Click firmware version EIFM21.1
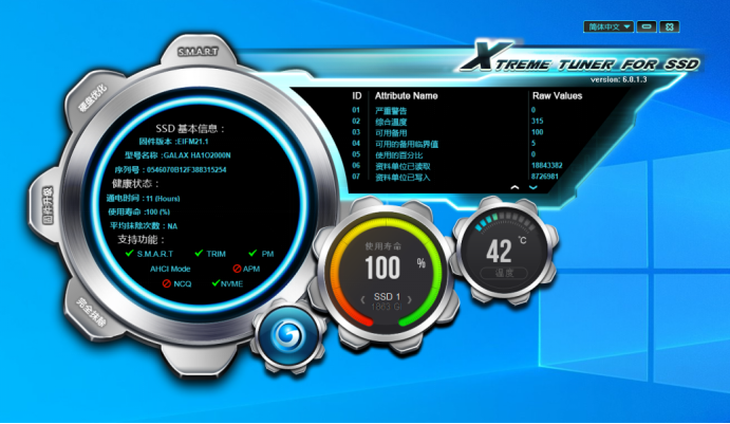This screenshot has height=424, width=730. (192, 141)
